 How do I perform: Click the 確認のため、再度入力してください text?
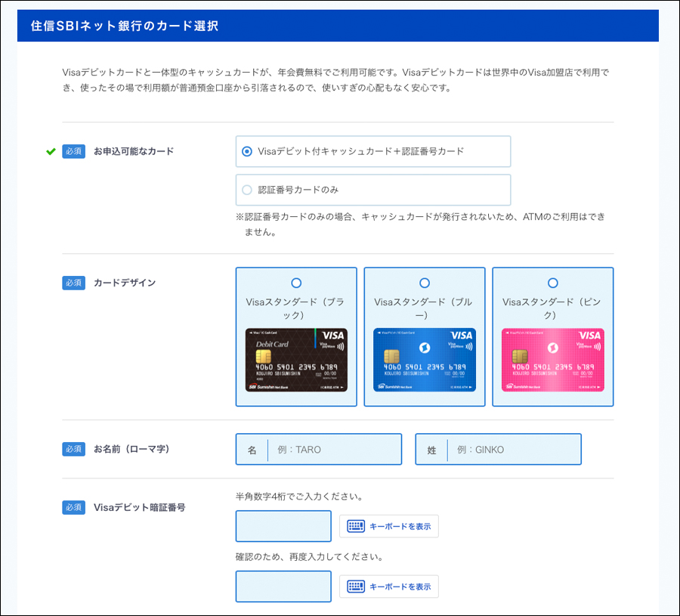pyautogui.click(x=310, y=556)
